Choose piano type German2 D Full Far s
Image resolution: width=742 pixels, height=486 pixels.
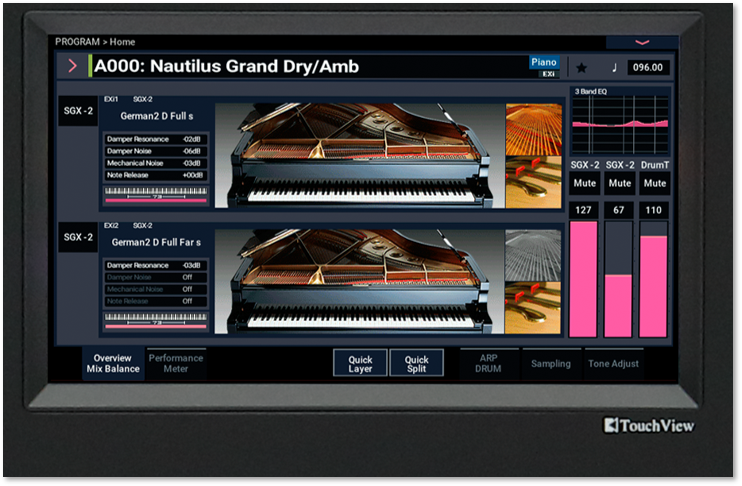[156, 242]
